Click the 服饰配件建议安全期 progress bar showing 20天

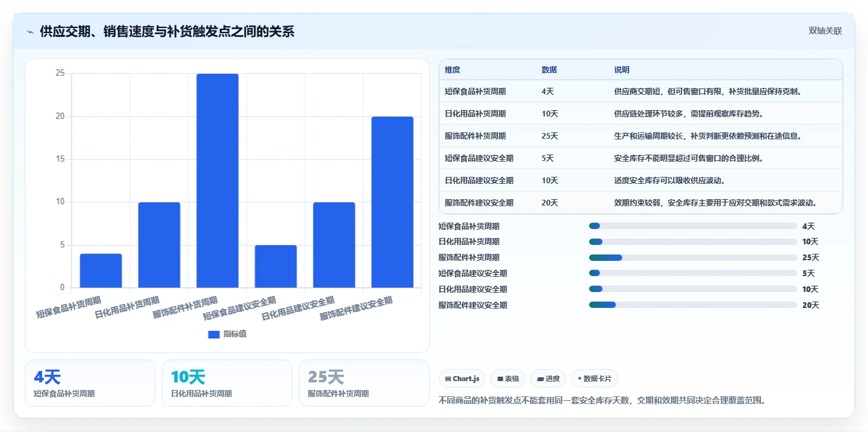pyautogui.click(x=693, y=305)
